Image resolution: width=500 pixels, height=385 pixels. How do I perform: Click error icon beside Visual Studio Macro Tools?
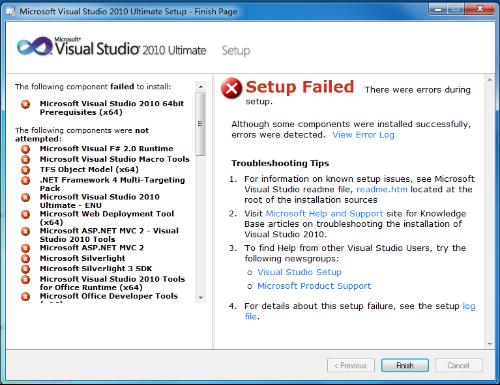25,160
